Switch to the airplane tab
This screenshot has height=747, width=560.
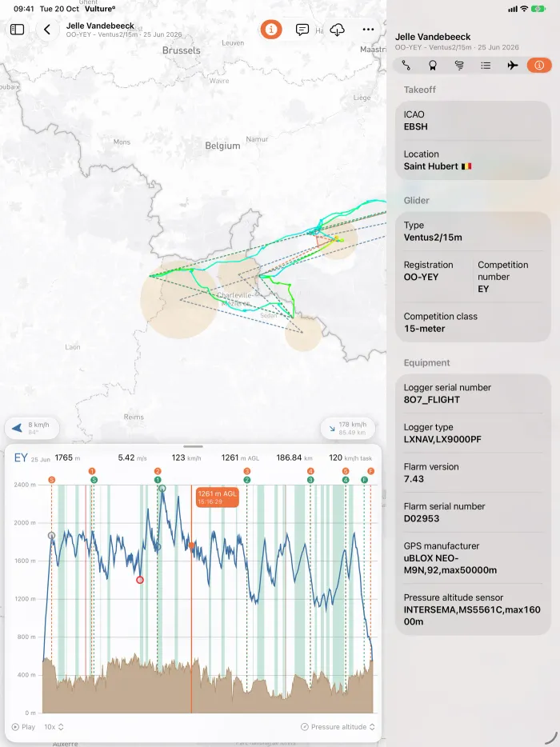click(512, 66)
